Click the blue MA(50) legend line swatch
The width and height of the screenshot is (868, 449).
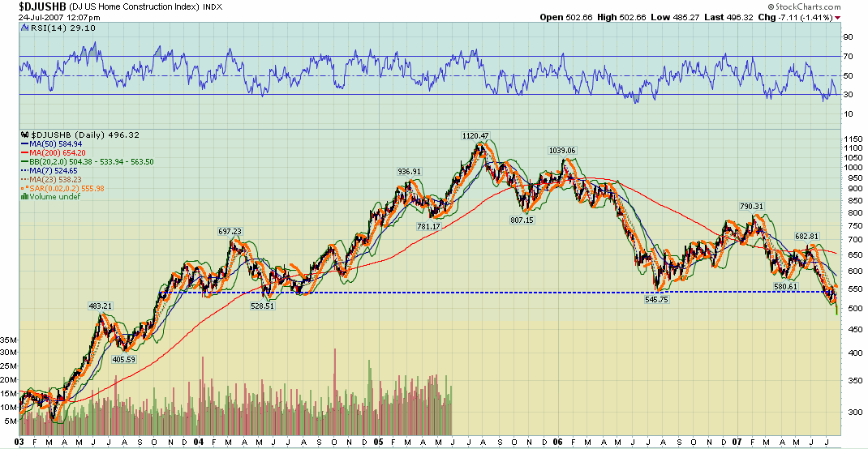(24, 143)
